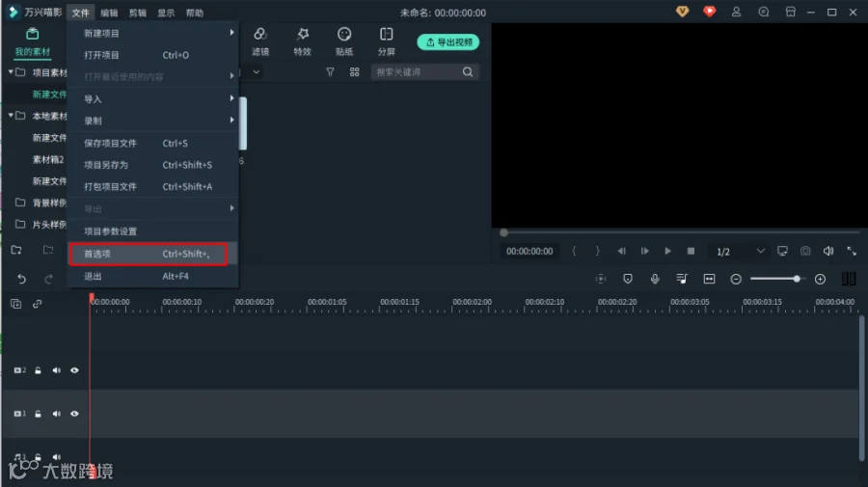Open the 特效 effects panel
The width and height of the screenshot is (868, 487).
[x=302, y=41]
